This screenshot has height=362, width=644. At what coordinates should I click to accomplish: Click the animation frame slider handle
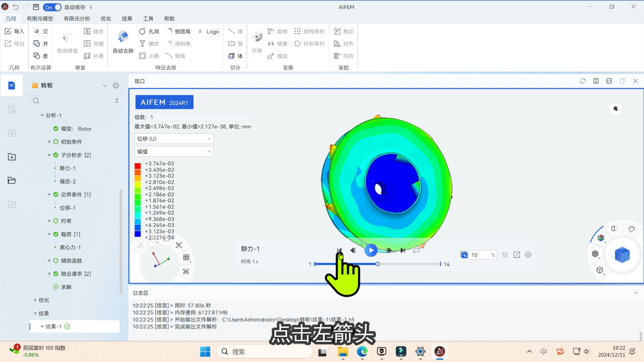tap(377, 264)
